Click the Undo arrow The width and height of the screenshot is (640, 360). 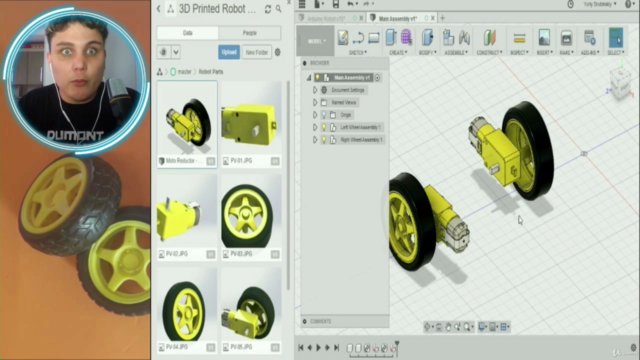[x=350, y=4]
